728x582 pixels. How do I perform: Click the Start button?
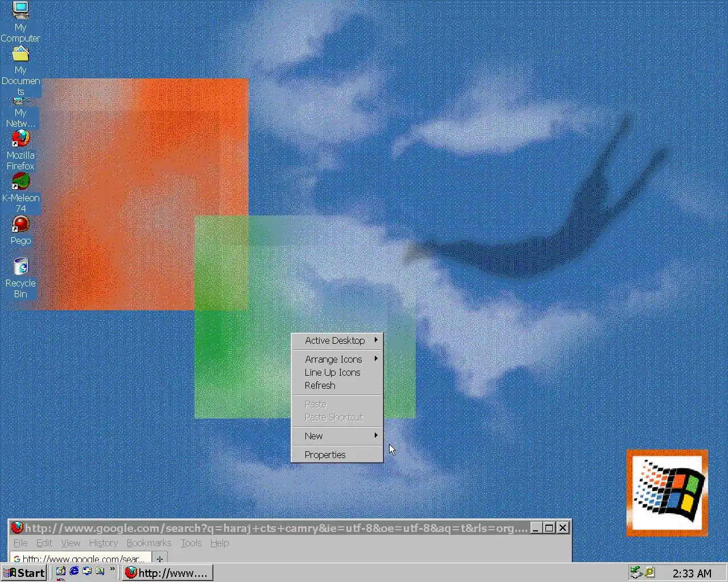(x=24, y=572)
